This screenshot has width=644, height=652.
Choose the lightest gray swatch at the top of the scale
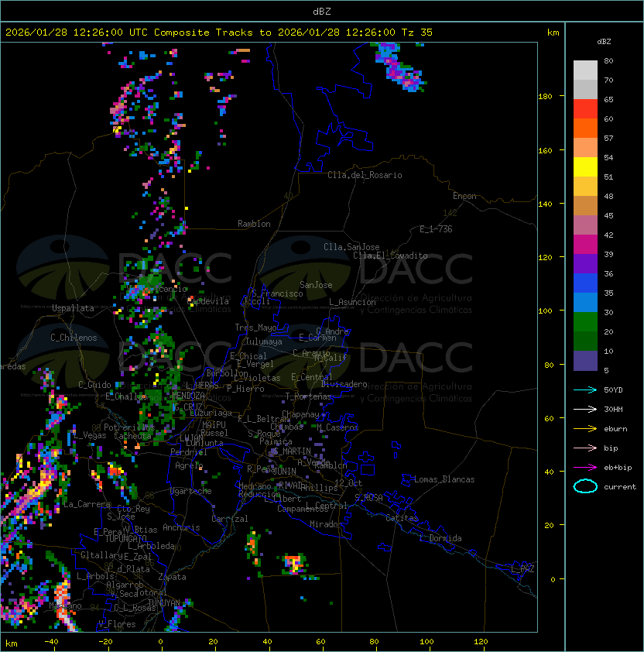[585, 70]
